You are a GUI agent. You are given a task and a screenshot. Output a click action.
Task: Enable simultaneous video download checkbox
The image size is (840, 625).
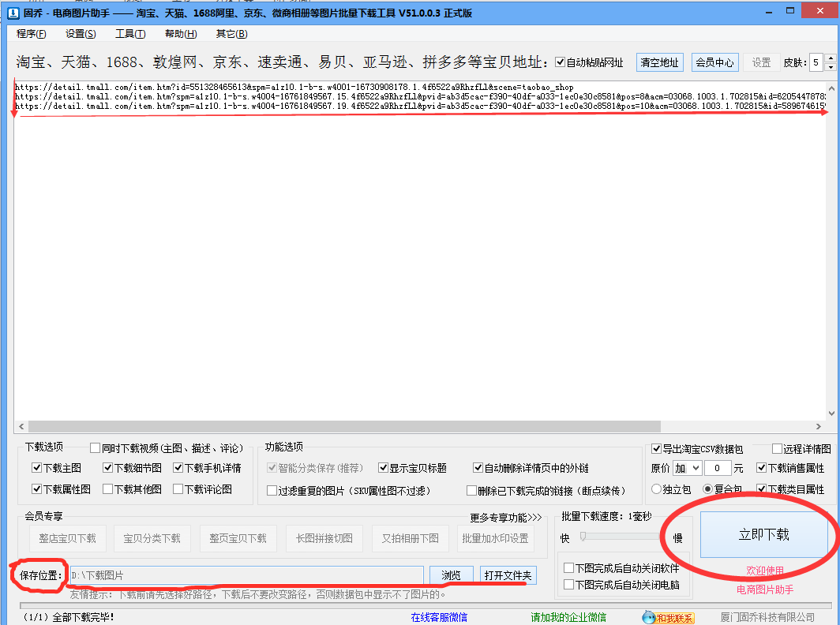(96, 448)
